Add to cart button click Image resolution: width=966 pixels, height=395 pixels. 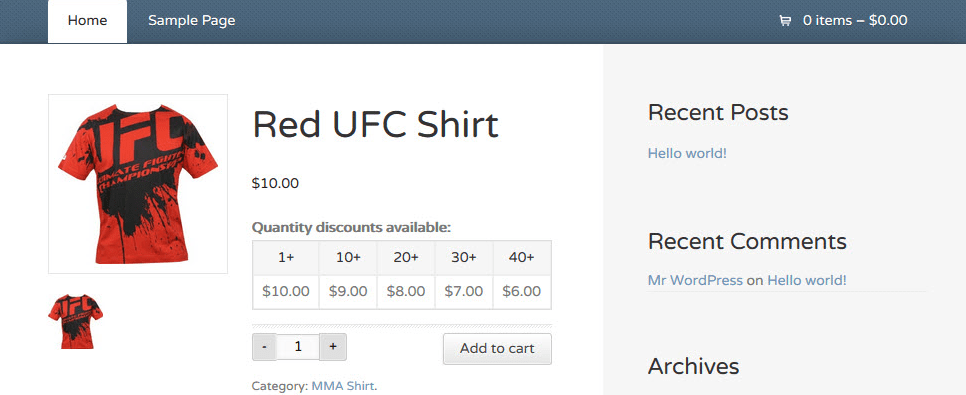tap(497, 349)
